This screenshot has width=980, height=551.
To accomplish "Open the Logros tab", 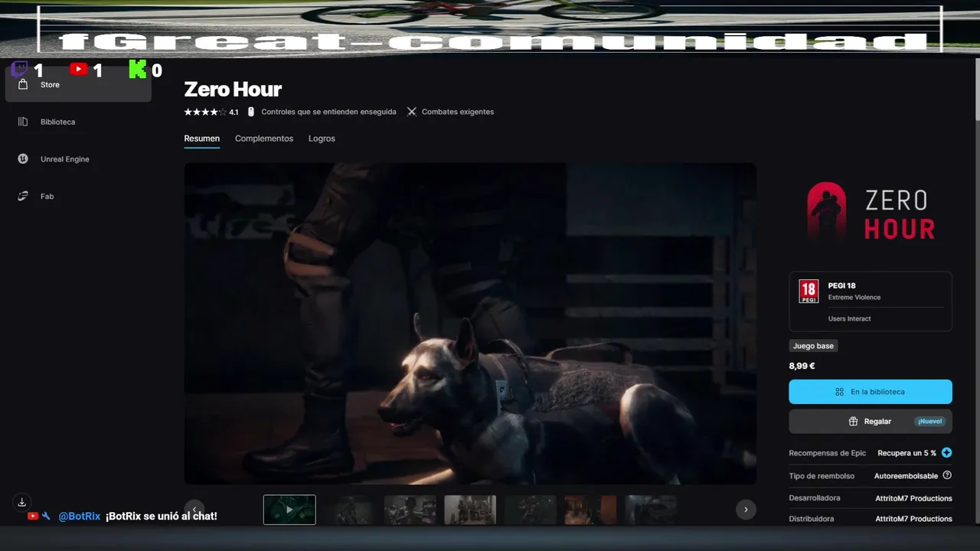I will (x=322, y=139).
